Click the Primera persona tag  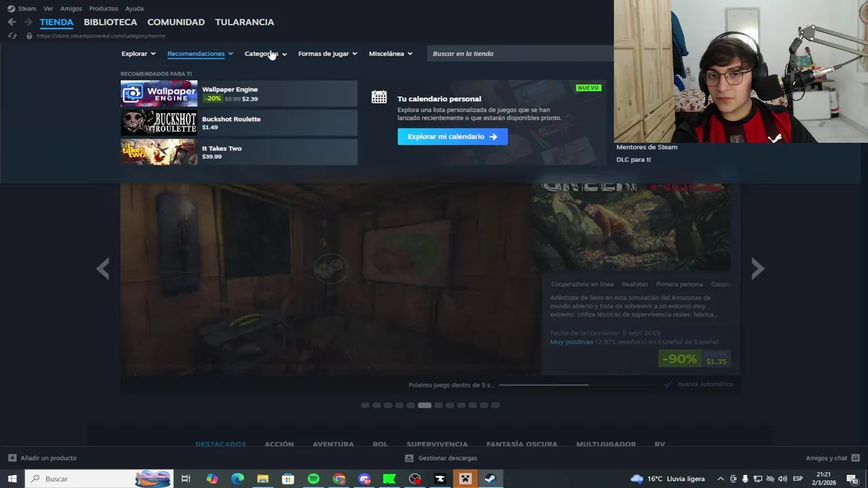click(679, 284)
